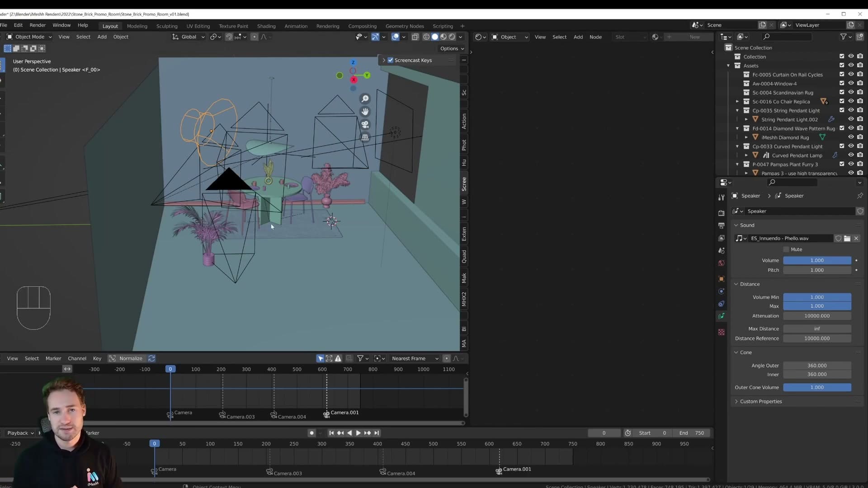The height and width of the screenshot is (488, 868).
Task: Select solid viewport shading mode
Action: (435, 37)
